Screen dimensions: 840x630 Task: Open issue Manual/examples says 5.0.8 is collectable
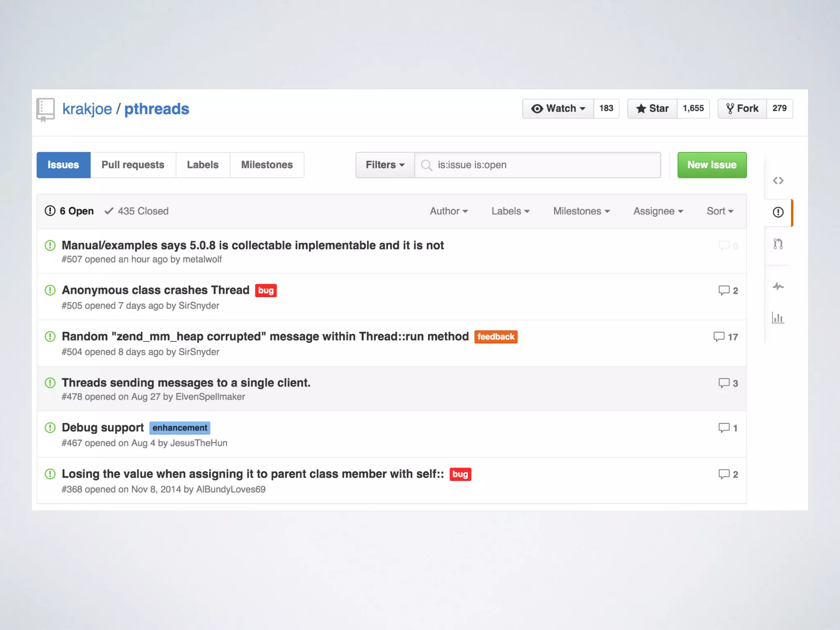point(253,245)
